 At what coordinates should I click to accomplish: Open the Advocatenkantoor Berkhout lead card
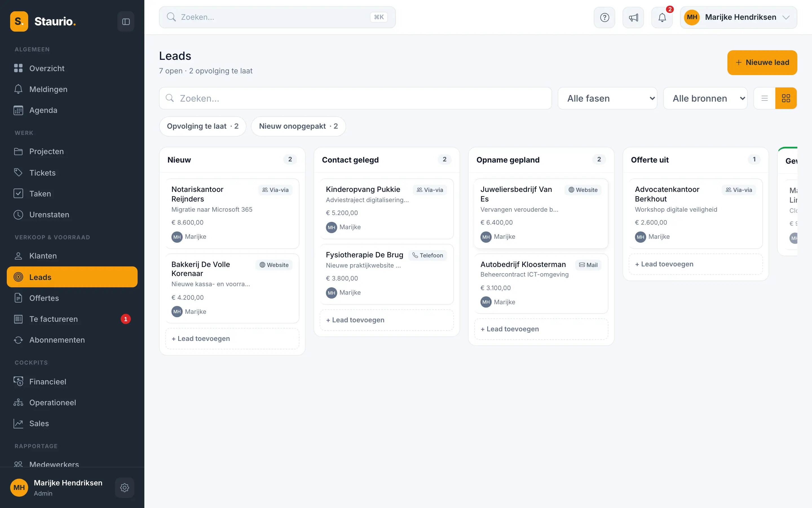[x=696, y=214]
